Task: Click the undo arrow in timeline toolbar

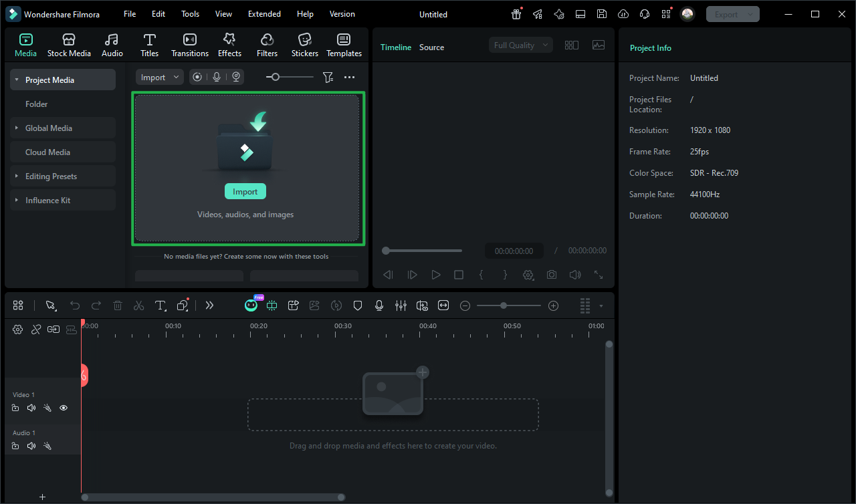Action: pos(75,305)
